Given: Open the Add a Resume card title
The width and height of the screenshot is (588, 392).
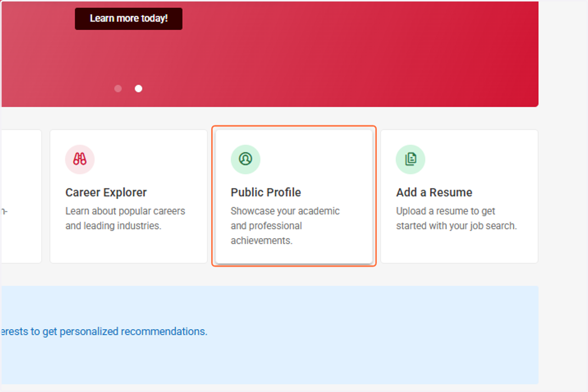Looking at the screenshot, I should coord(434,193).
